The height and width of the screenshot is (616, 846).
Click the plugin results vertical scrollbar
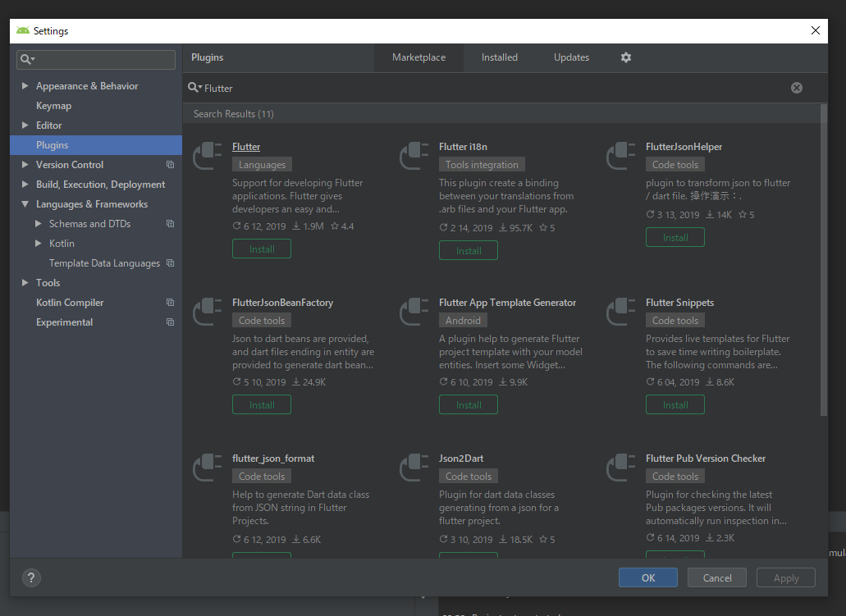[823, 259]
